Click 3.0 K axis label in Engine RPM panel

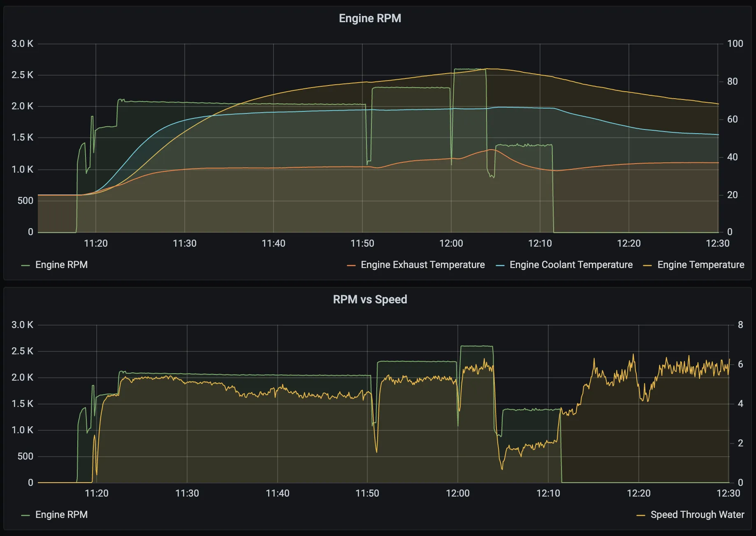point(22,44)
